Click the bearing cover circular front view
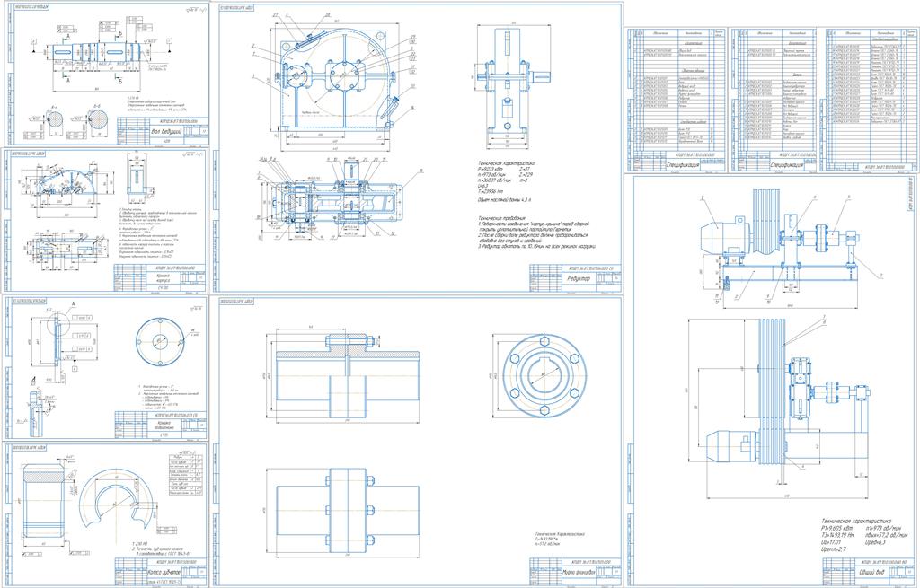This screenshot has width=920, height=588. [160, 341]
